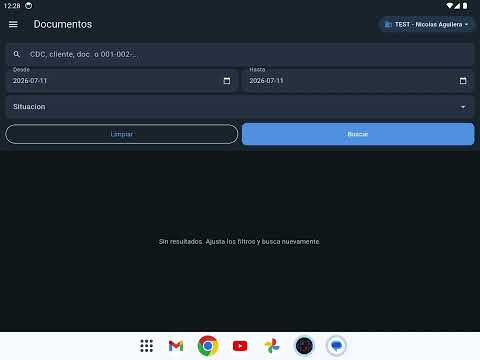Open the Hasta date calendar picker

(463, 81)
